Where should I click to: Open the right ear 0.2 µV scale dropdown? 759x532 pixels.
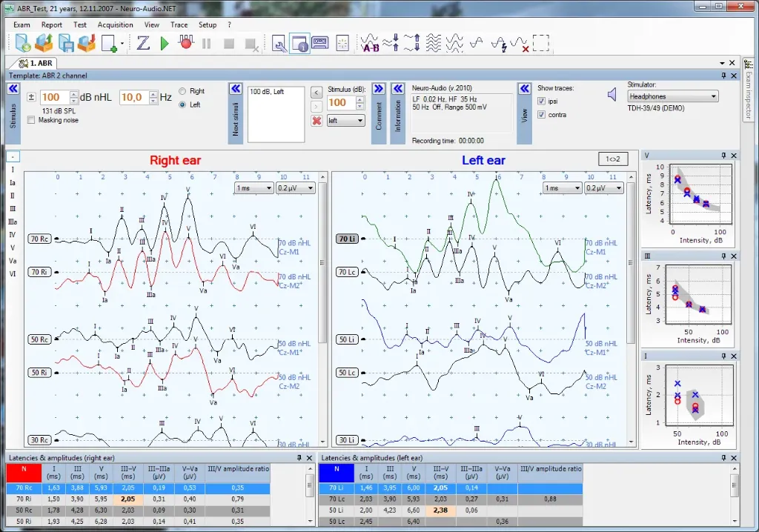click(296, 187)
